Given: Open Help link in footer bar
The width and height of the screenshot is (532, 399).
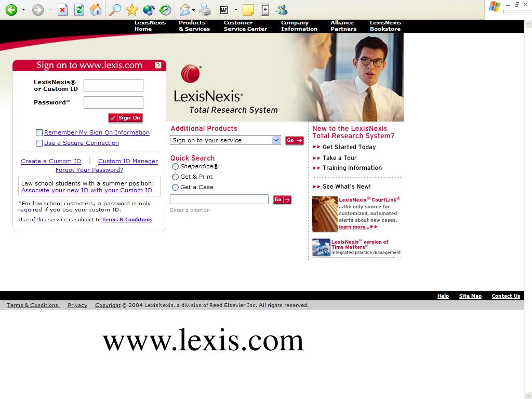Looking at the screenshot, I should [x=443, y=296].
